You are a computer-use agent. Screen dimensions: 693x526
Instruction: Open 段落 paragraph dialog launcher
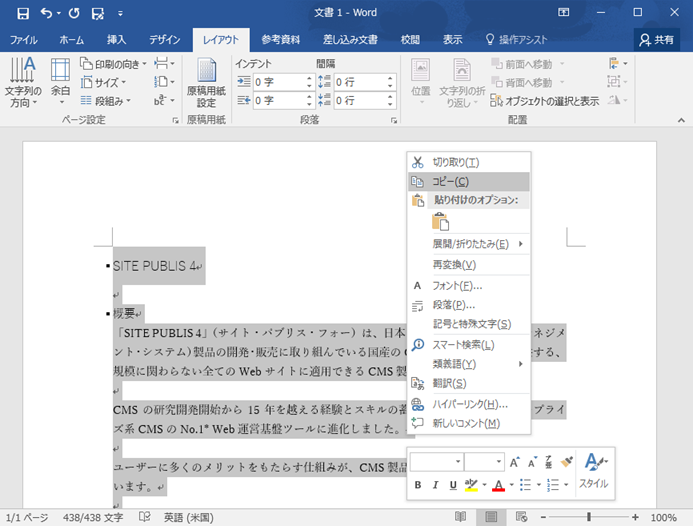[394, 120]
